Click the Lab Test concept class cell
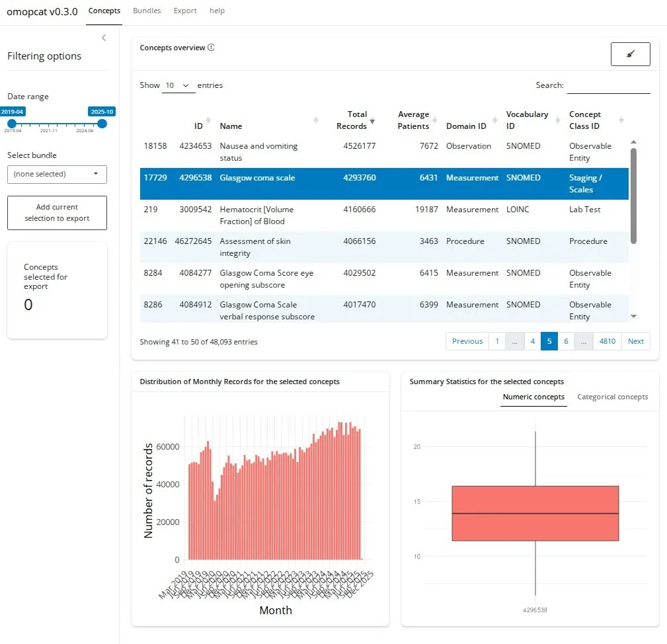 584,210
